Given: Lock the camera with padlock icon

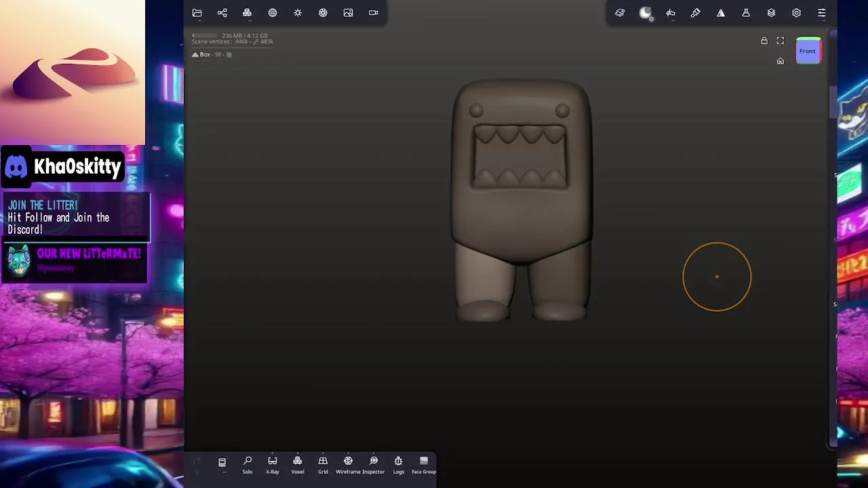Looking at the screenshot, I should 764,41.
